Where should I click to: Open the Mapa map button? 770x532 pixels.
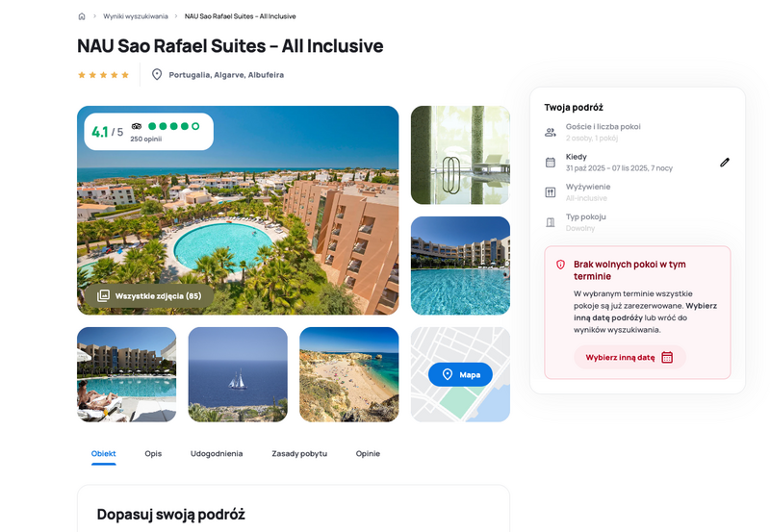(x=460, y=374)
